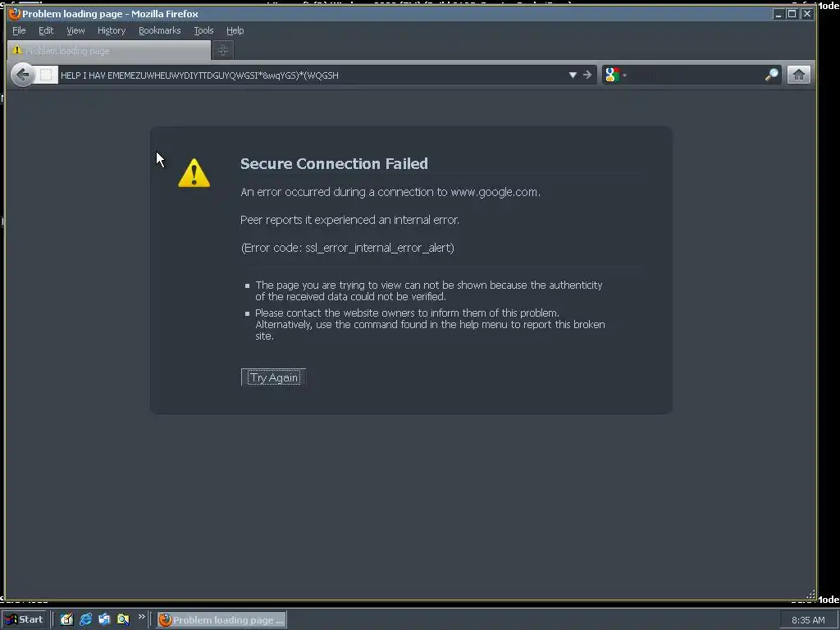
Task: Open the Edit menu
Action: pyautogui.click(x=46, y=30)
